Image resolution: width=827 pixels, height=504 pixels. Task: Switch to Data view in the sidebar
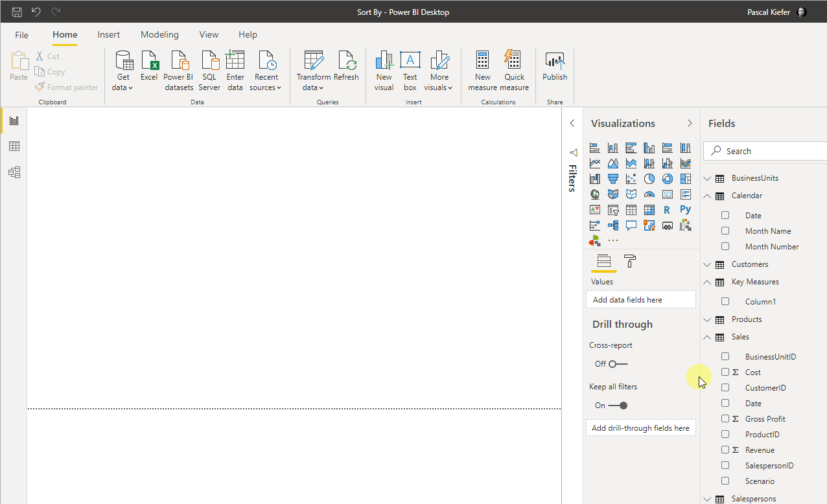click(x=14, y=146)
